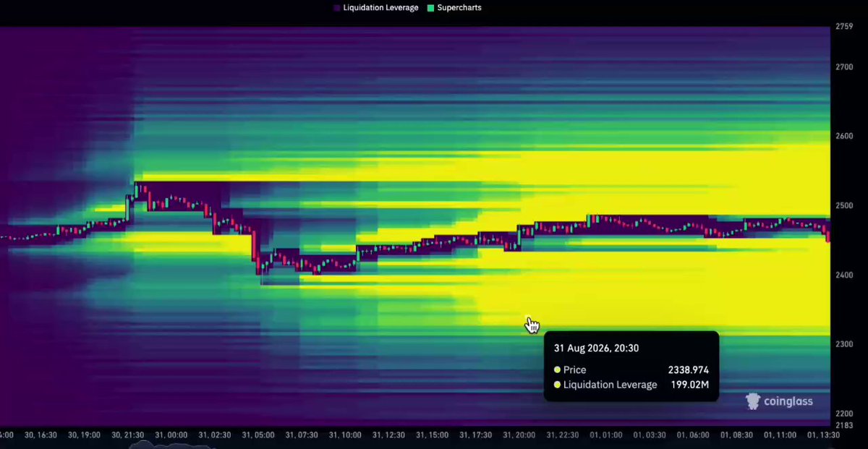This screenshot has width=868, height=449.
Task: Click the 2500 price axis label
Action: click(x=844, y=206)
